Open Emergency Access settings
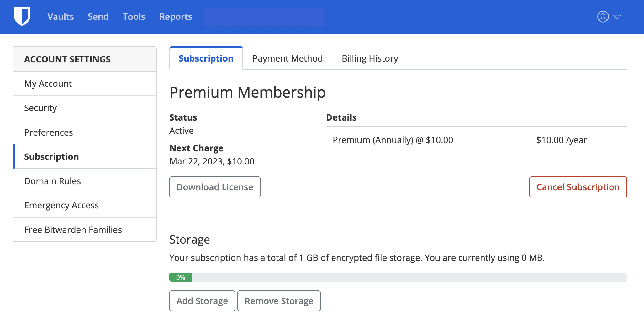This screenshot has width=644, height=334. 61,205
